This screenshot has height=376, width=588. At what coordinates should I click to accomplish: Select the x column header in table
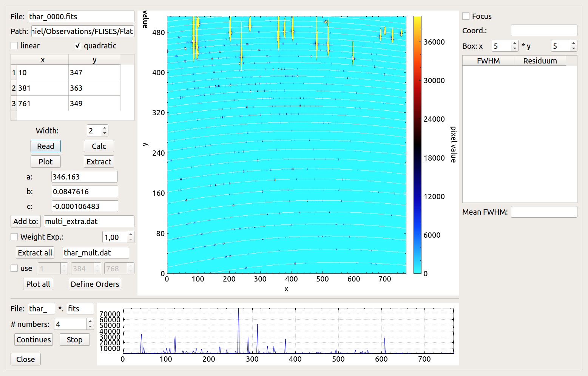click(43, 60)
